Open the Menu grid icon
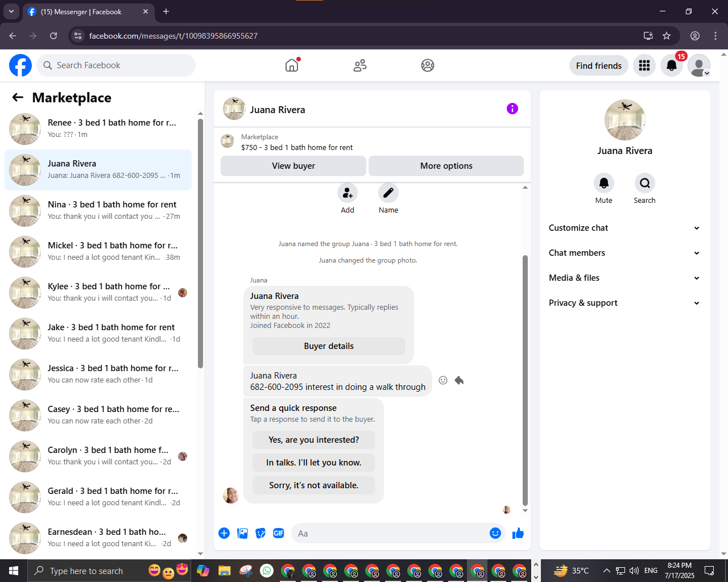Viewport: 728px width, 582px height. [x=644, y=65]
